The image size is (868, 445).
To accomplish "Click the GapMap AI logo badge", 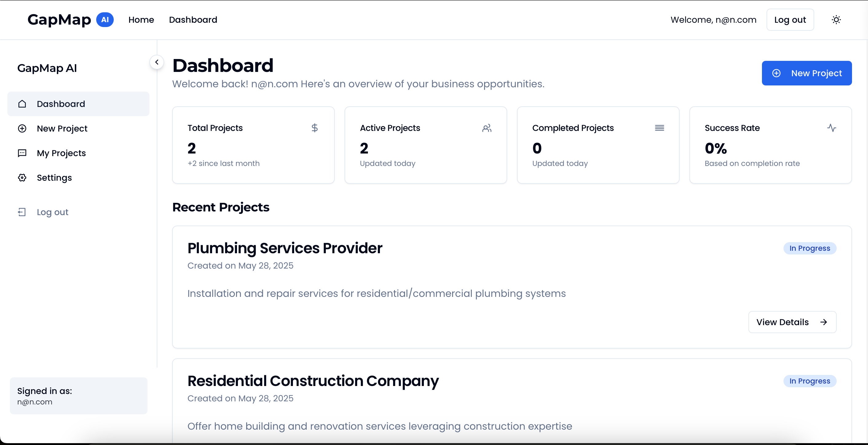I will coord(105,20).
